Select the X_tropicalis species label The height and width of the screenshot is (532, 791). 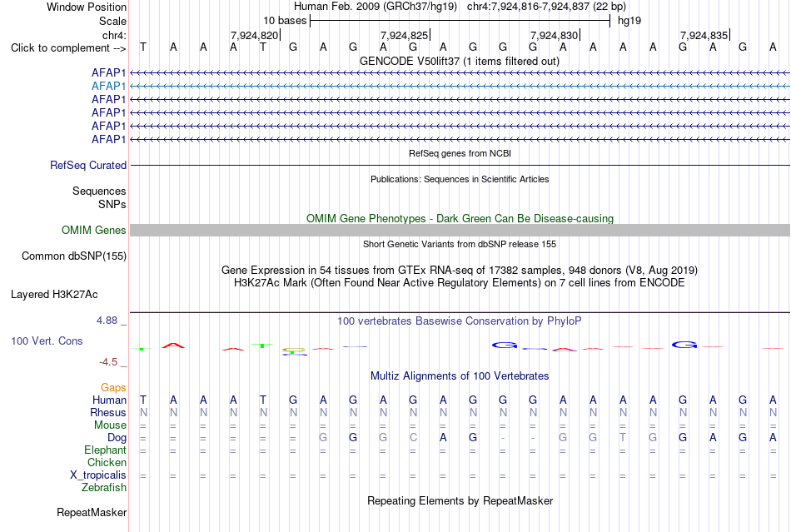pos(98,475)
